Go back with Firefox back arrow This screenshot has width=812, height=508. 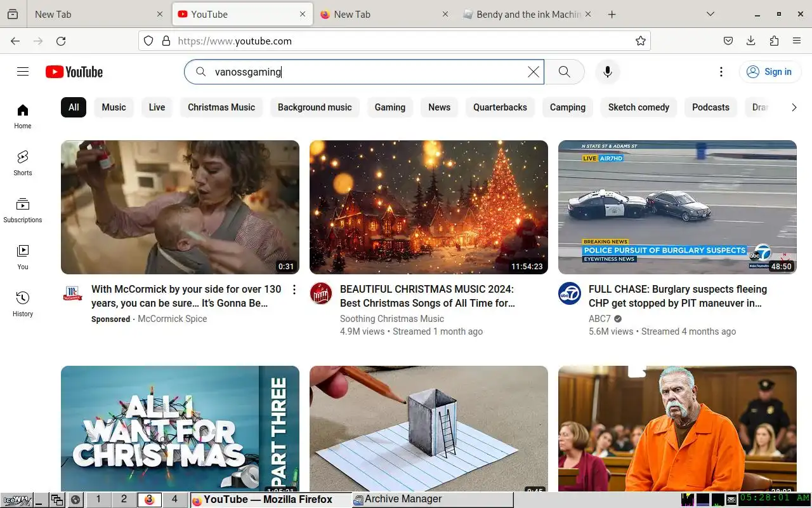pyautogui.click(x=15, y=41)
